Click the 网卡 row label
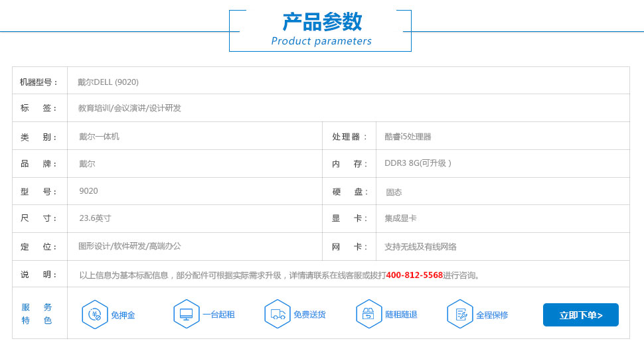The image size is (644, 351). (349, 247)
